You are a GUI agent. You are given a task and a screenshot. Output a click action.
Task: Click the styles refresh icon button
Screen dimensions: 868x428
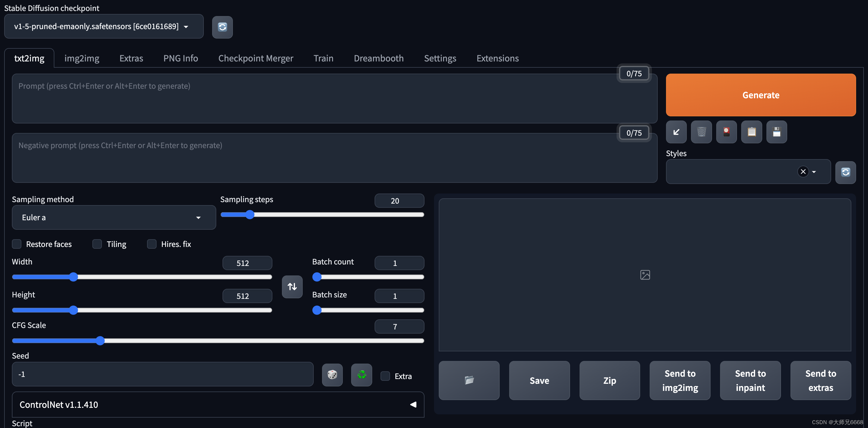point(845,172)
